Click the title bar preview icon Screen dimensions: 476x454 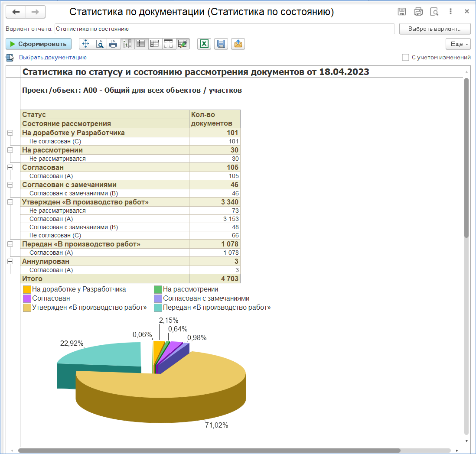pos(434,12)
